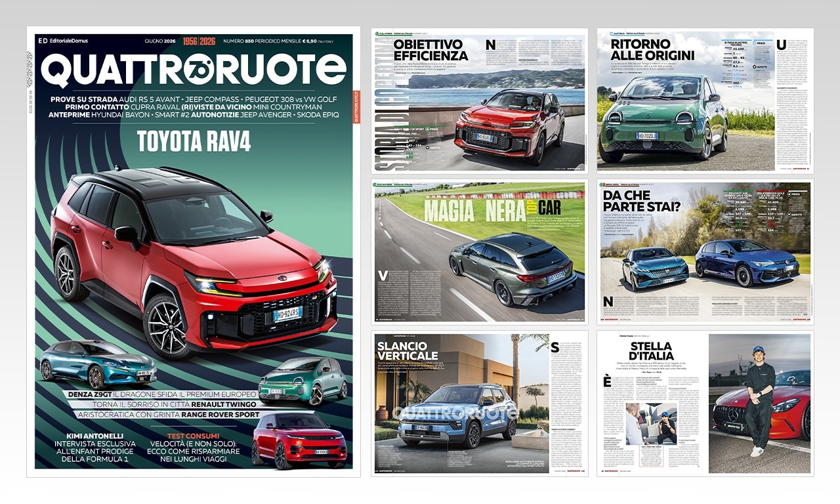Click the 'TOYOTA RAV4' cover headline
840x504 pixels.
click(x=194, y=142)
